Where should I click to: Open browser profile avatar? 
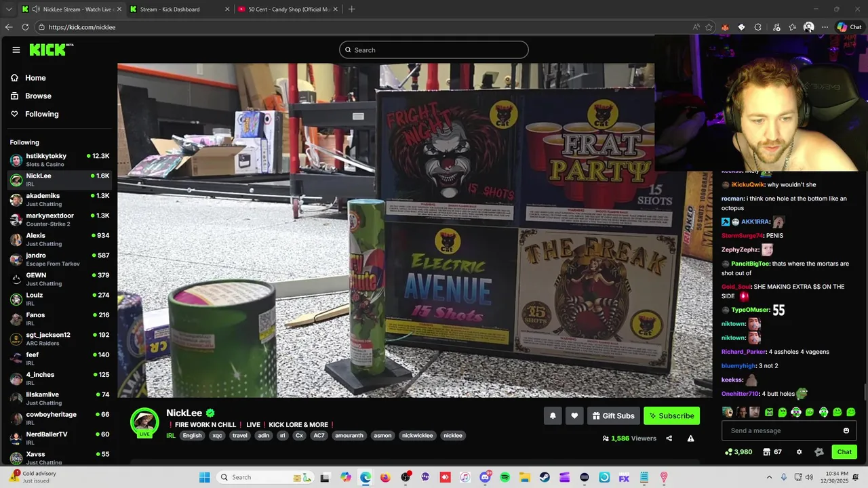click(809, 27)
